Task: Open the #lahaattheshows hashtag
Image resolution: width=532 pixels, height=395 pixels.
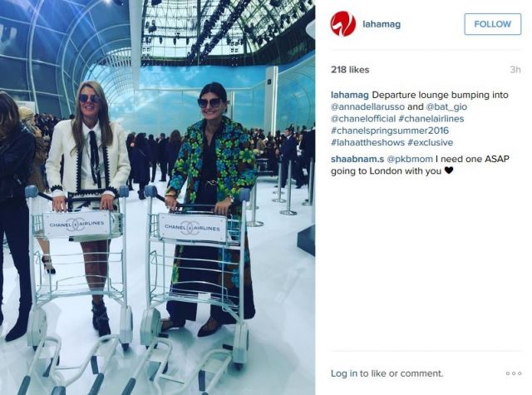Action: (367, 142)
